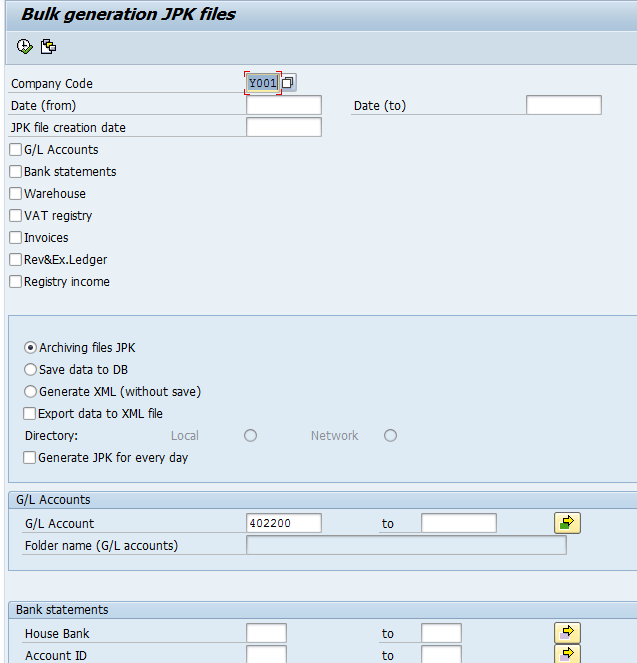Focus the Date (from) input field
The width and height of the screenshot is (637, 663).
click(x=284, y=105)
